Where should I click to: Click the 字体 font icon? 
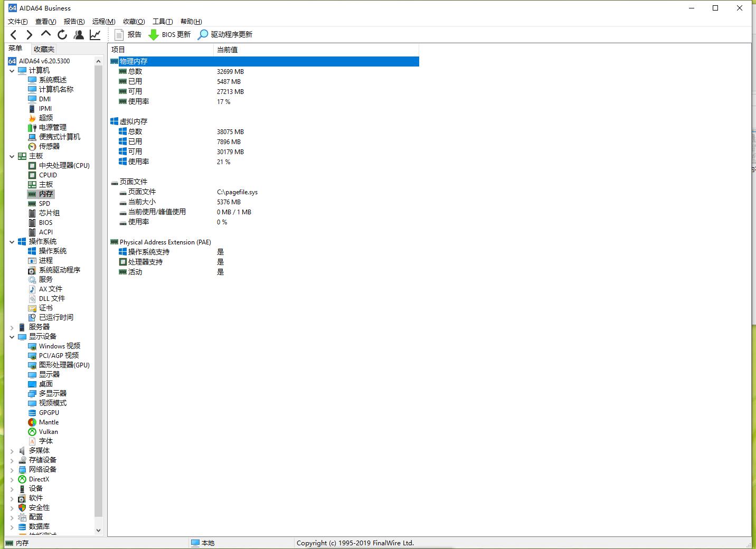click(x=32, y=441)
